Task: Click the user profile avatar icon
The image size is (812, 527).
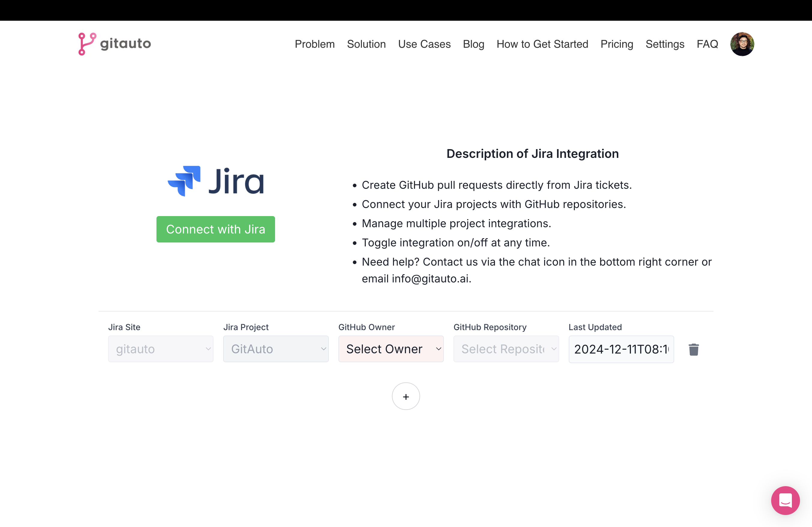Action: pos(741,44)
